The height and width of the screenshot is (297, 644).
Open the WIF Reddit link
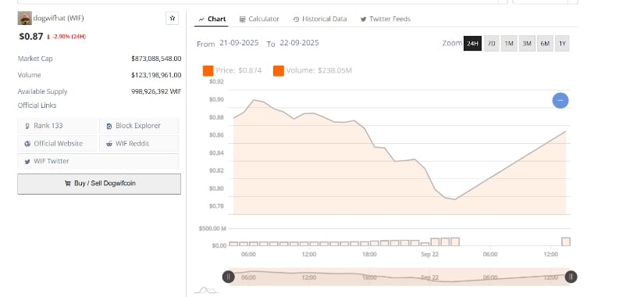tap(139, 144)
